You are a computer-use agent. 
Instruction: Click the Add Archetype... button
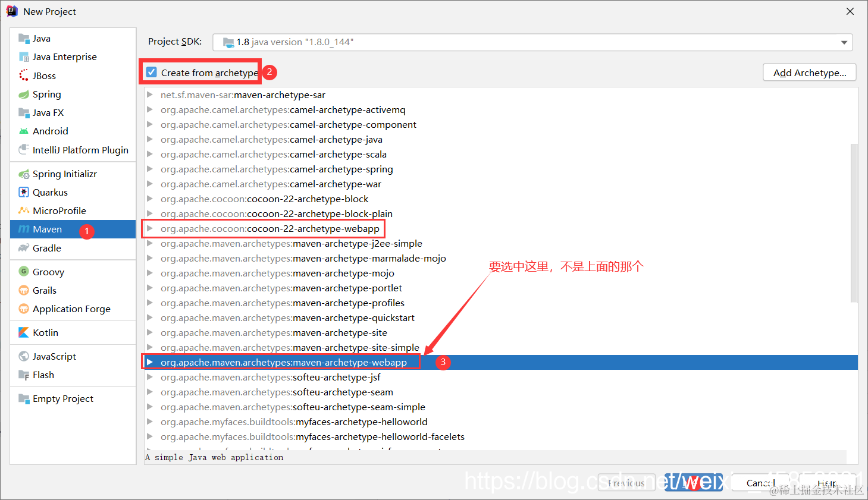pos(810,73)
